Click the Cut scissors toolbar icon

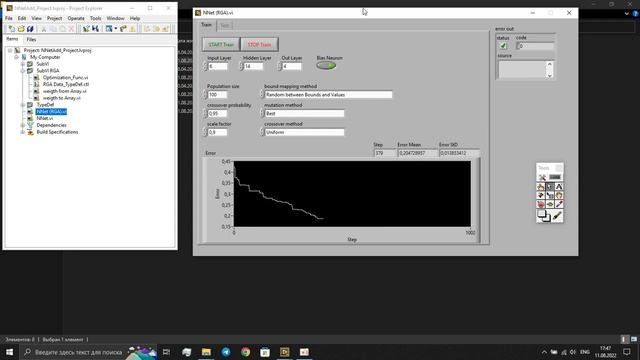44,29
